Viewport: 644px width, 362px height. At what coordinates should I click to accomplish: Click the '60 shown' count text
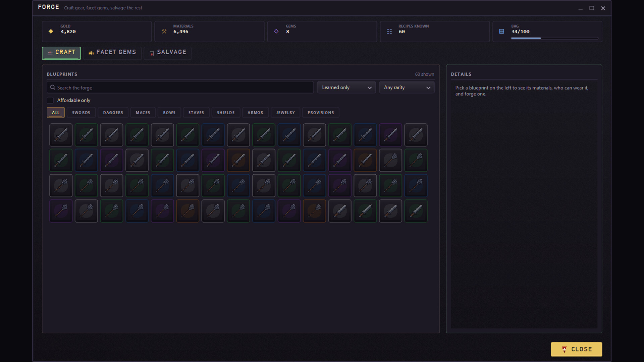tap(424, 74)
